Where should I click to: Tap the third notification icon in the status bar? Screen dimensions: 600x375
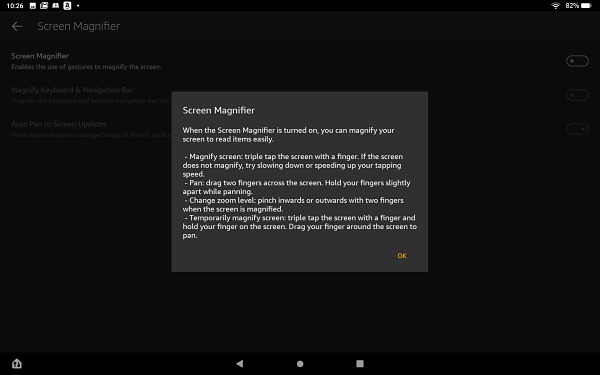pos(55,6)
